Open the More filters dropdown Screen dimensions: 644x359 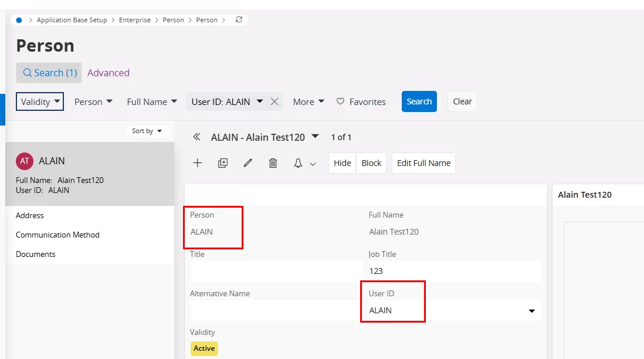pyautogui.click(x=309, y=101)
